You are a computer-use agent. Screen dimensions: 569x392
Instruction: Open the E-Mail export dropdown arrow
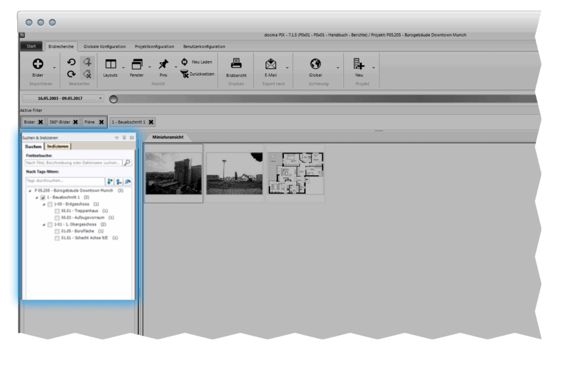click(287, 68)
